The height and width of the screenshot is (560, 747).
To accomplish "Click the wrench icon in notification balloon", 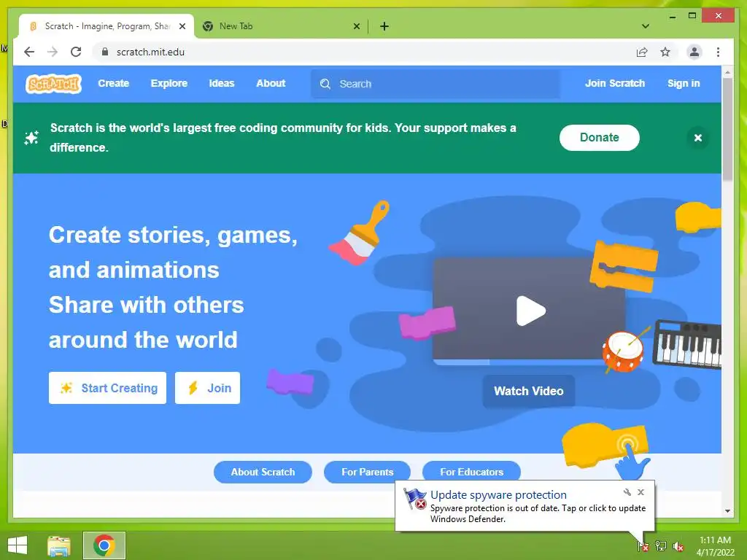I will 627,492.
